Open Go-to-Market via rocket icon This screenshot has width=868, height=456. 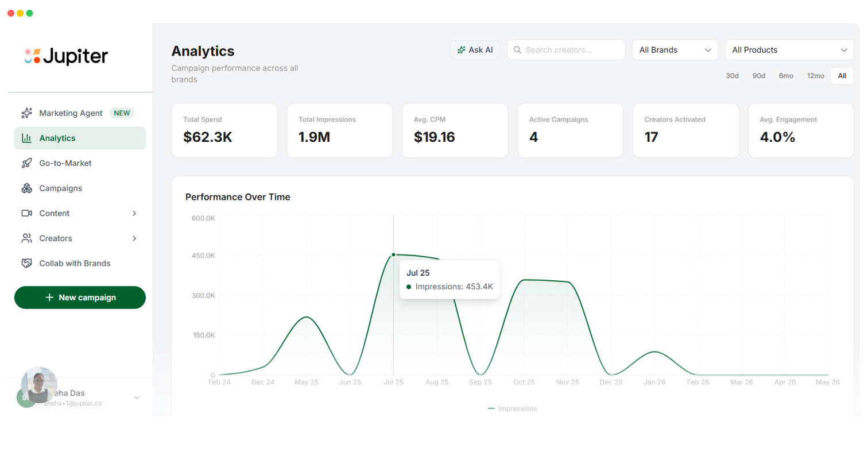(26, 163)
